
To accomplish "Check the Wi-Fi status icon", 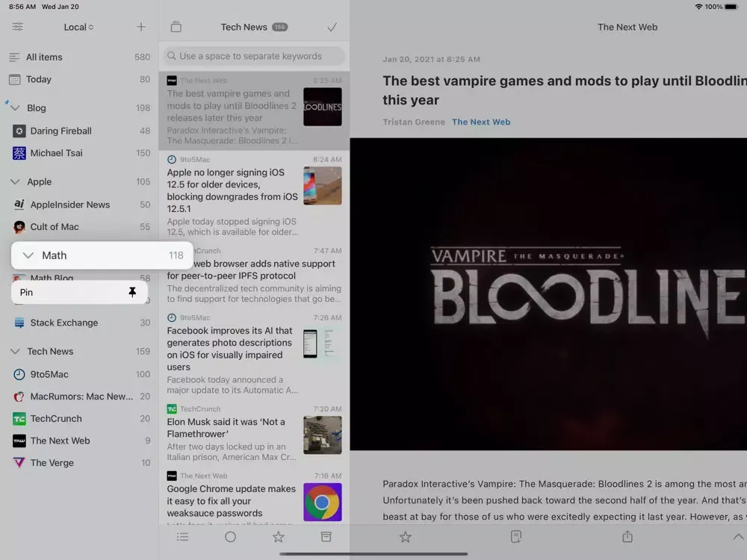I will click(x=698, y=7).
